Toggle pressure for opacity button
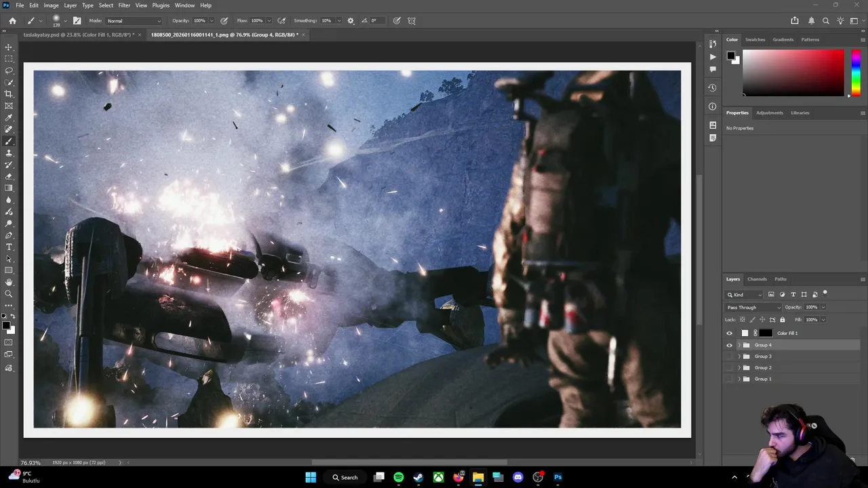Screen dimensions: 868x488 [x=224, y=20]
